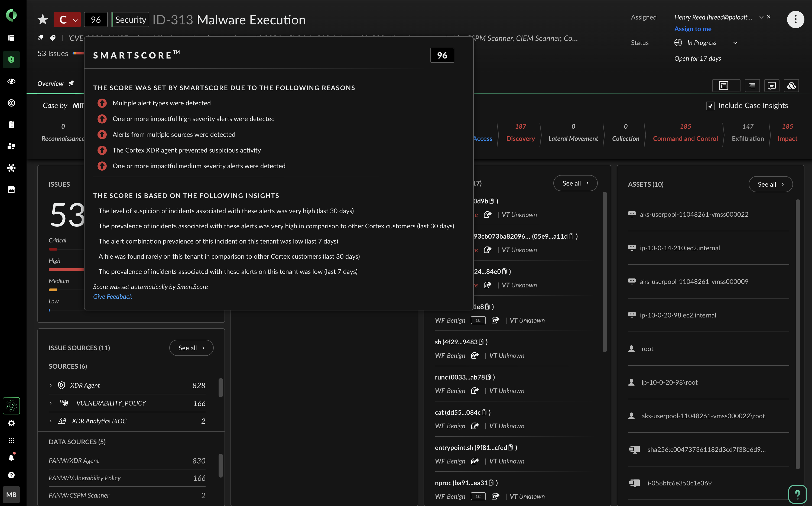Click the eye icon in sidebar
The width and height of the screenshot is (812, 506).
tap(11, 81)
